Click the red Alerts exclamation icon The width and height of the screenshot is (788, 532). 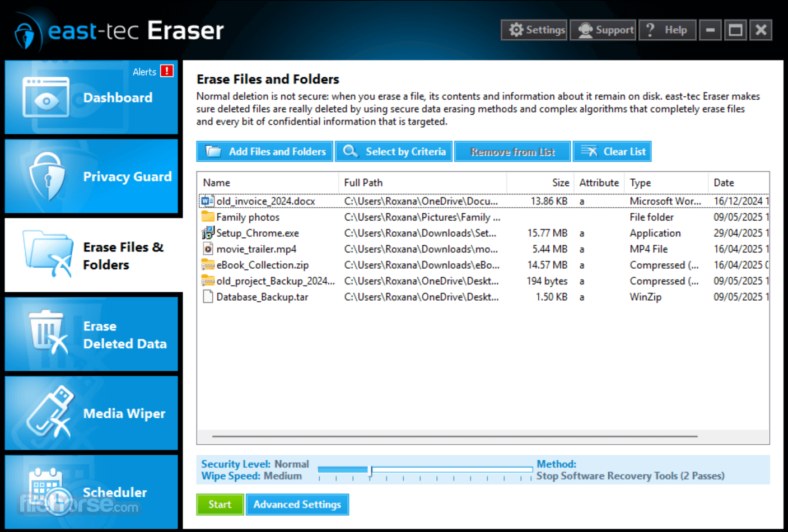point(166,71)
